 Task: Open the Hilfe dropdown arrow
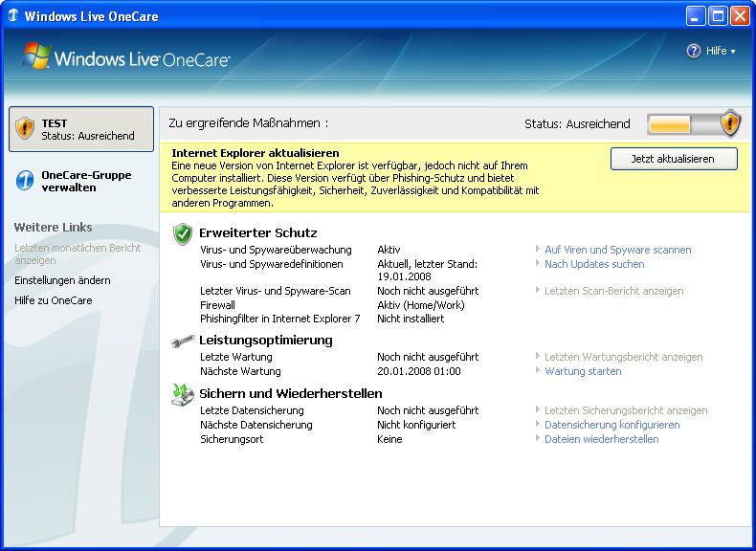(x=733, y=52)
